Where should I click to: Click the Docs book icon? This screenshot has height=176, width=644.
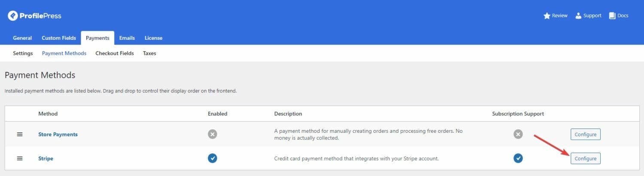tap(612, 16)
